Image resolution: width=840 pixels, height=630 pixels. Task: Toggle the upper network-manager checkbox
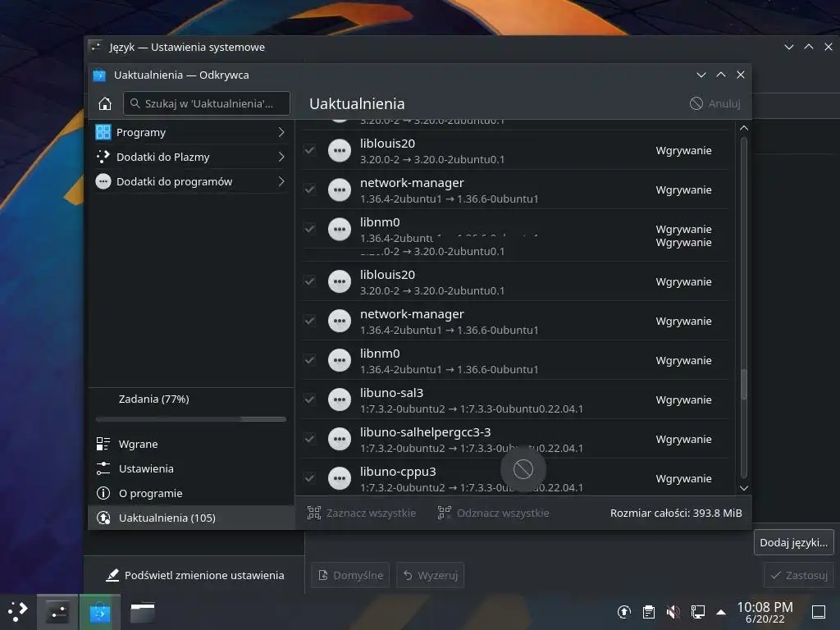309,189
